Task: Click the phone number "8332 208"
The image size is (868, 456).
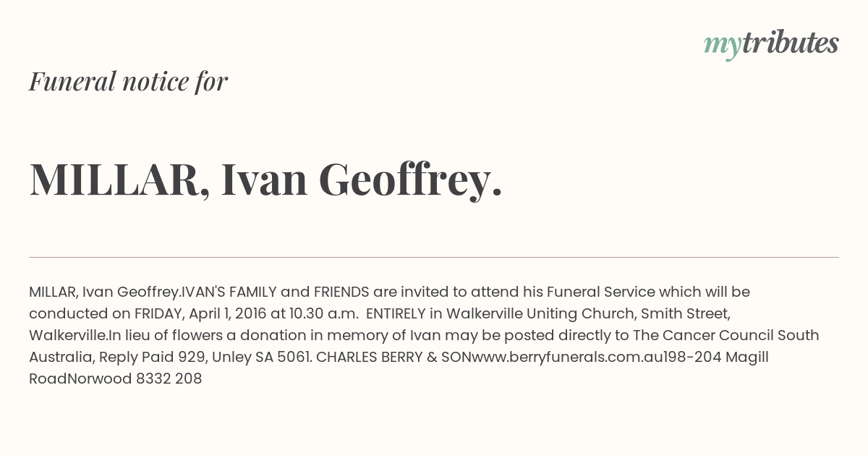Action: [169, 379]
